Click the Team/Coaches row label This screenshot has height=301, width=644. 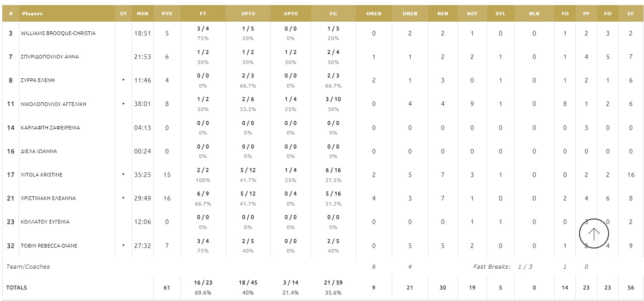28,267
